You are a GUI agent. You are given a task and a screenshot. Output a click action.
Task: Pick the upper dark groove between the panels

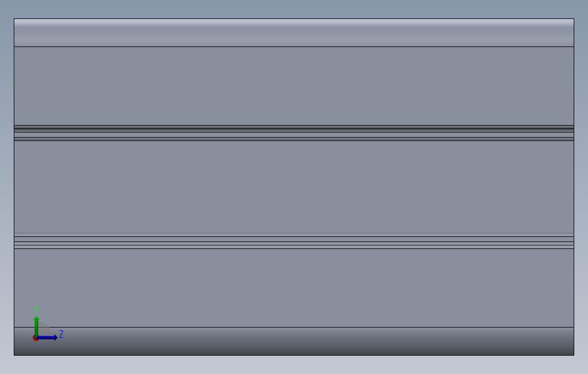coord(294,133)
